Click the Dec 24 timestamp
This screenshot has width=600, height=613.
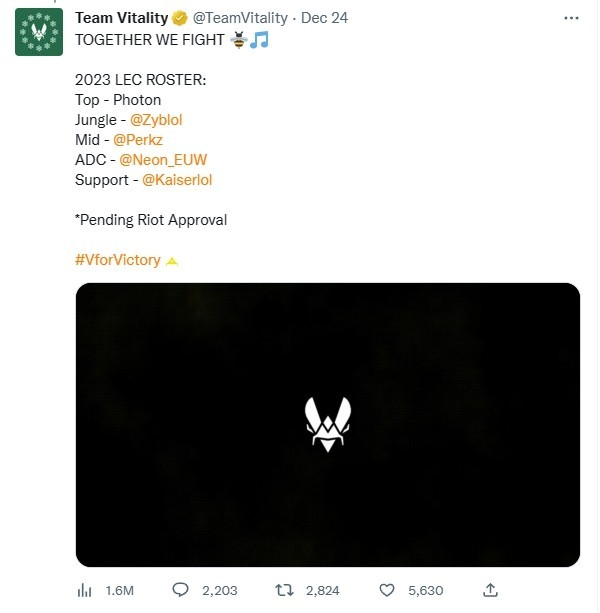click(x=325, y=18)
